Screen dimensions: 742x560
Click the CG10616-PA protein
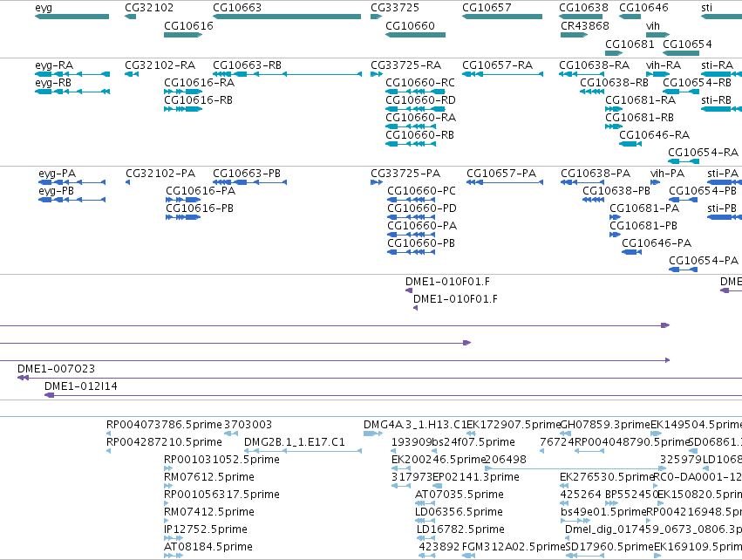coord(183,200)
